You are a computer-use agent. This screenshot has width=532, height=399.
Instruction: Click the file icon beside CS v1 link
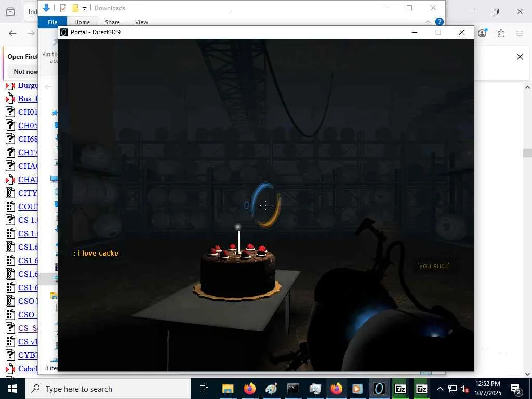(10, 341)
